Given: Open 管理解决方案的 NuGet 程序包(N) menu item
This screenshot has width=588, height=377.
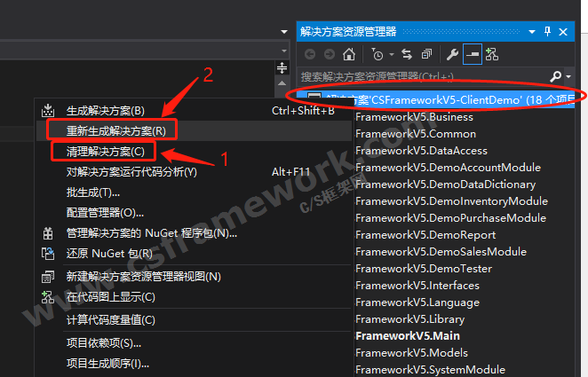Looking at the screenshot, I should pyautogui.click(x=151, y=233).
